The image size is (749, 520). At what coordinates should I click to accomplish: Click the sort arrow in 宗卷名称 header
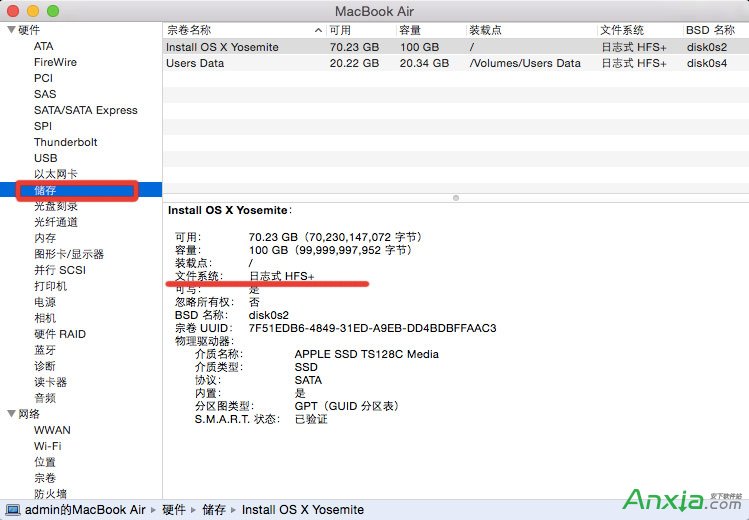tap(319, 31)
